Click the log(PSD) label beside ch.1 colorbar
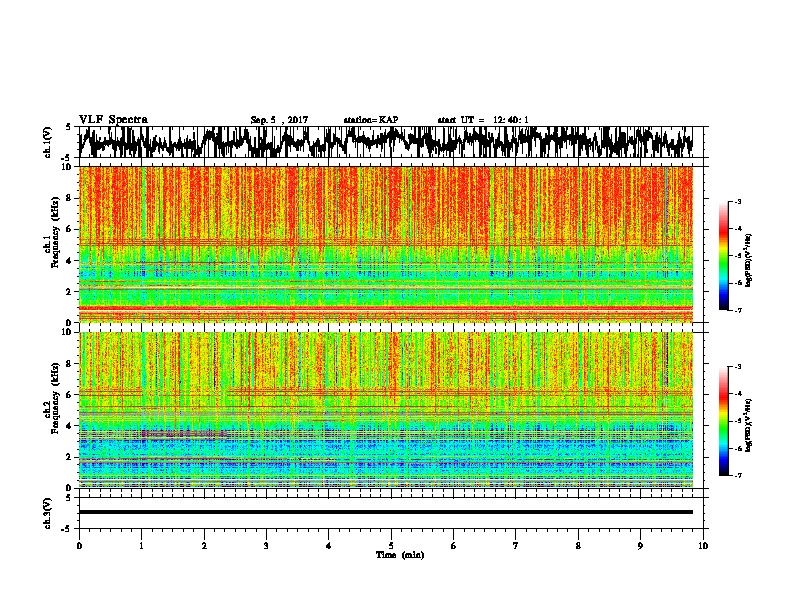Viewport: 792px width, 612px height. [749, 261]
